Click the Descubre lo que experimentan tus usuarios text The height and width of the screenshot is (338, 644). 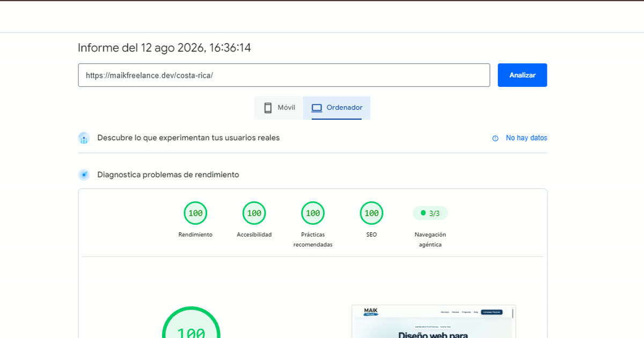[x=188, y=138]
